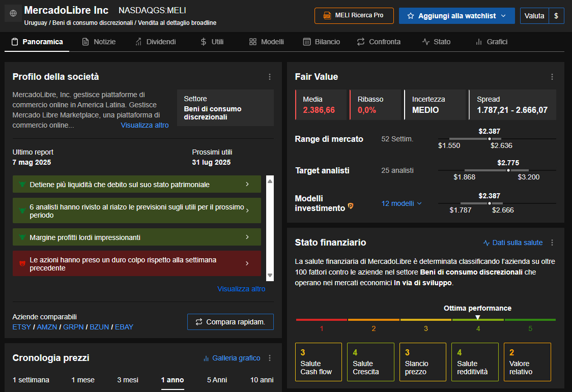Open the EBAY comparable company link
The image size is (572, 392).
coord(124,327)
